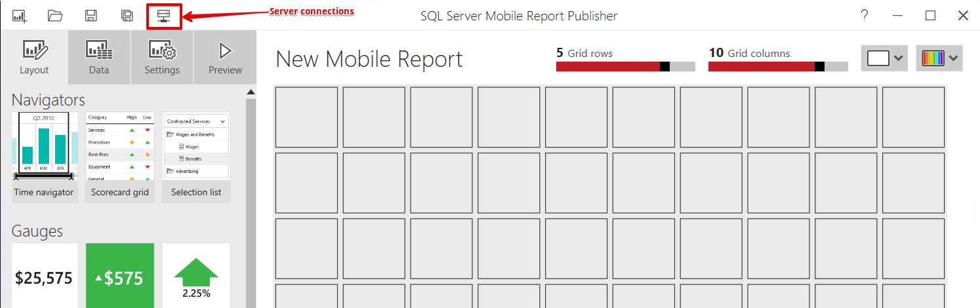Viewport: 980px width, 308px height.
Task: Click the Navigators section heading
Action: point(49,100)
